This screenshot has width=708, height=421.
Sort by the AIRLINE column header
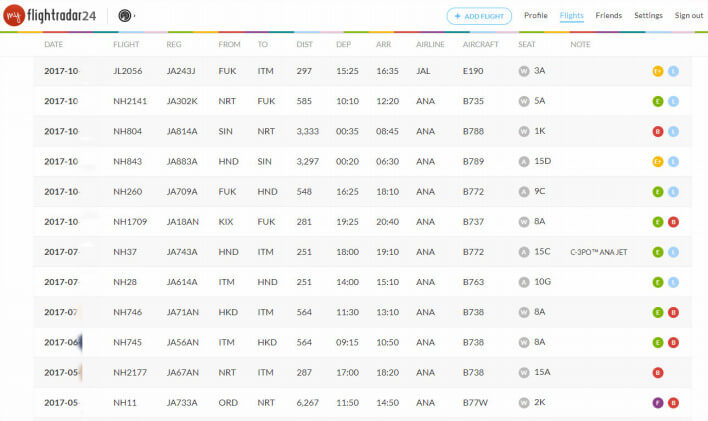pyautogui.click(x=430, y=45)
